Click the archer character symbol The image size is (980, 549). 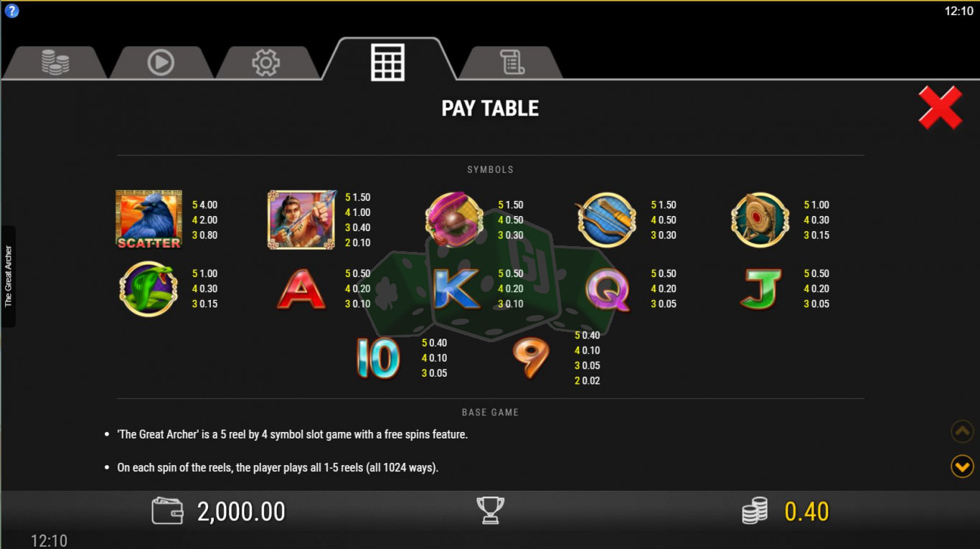[x=301, y=220]
